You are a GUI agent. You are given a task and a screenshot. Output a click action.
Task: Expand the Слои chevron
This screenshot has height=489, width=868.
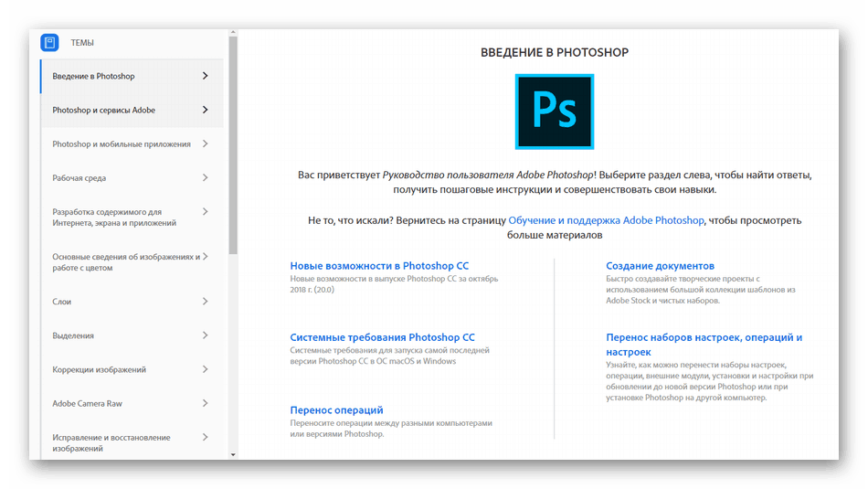[x=205, y=302]
